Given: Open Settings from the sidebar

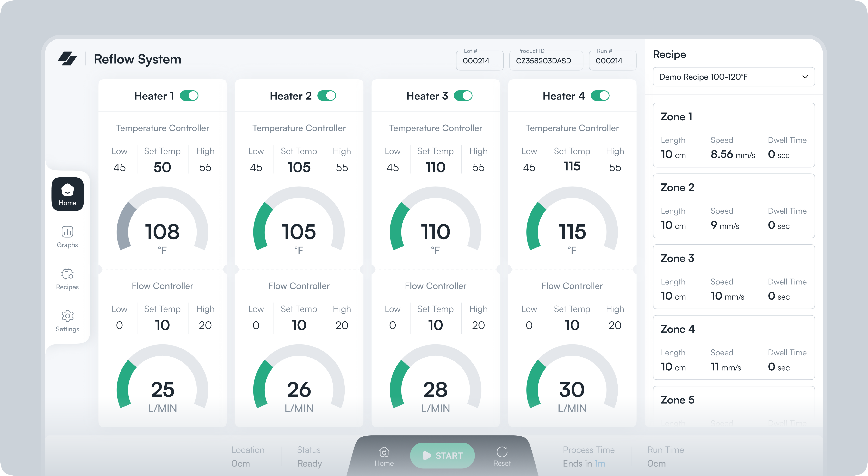Looking at the screenshot, I should (67, 321).
